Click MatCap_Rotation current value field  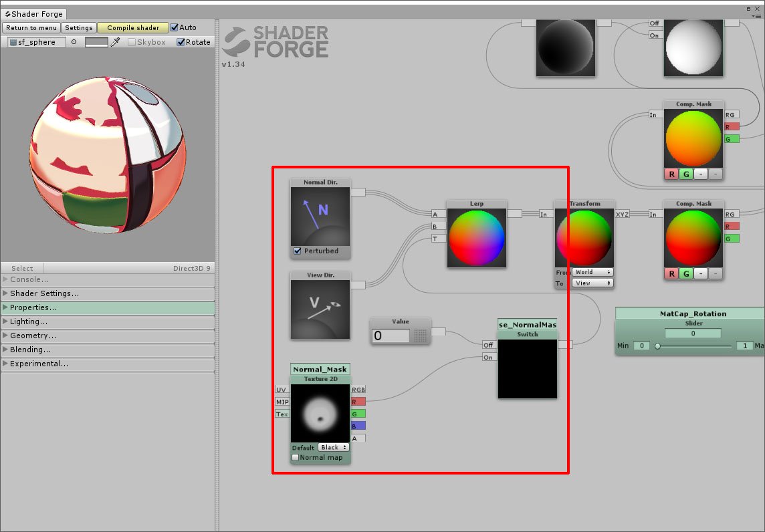pos(693,334)
